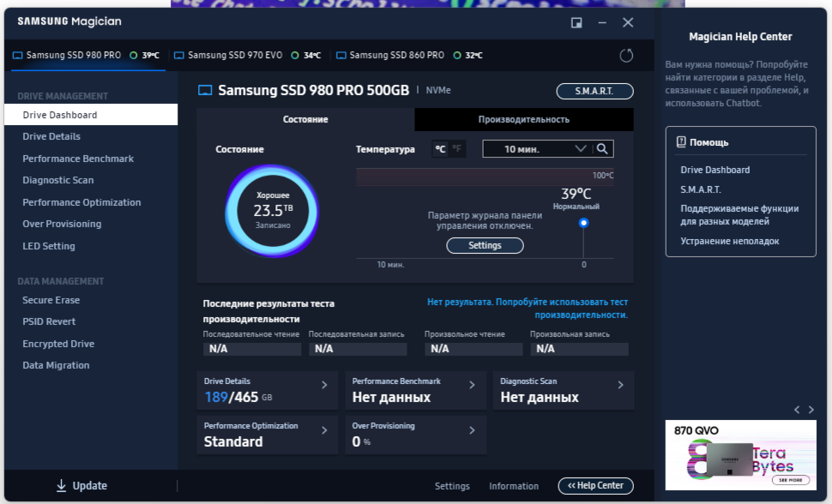
Task: Click the refresh icon in the drive bar
Action: click(x=626, y=55)
